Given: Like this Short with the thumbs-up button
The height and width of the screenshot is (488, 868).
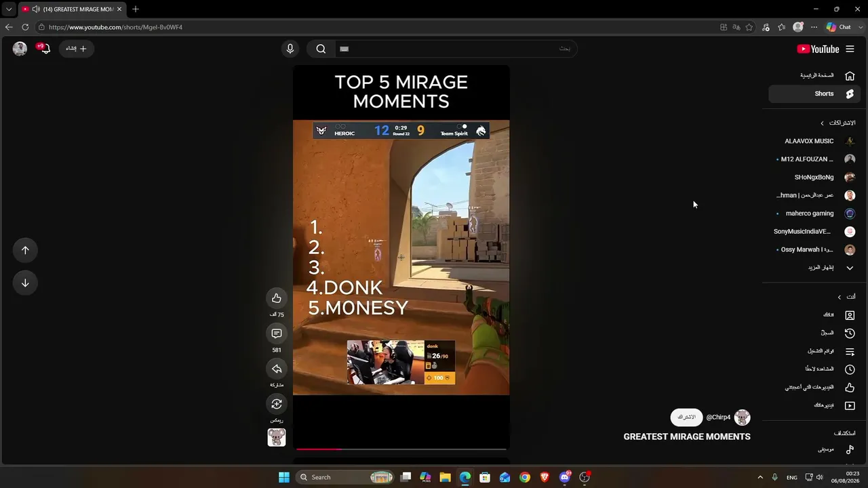Looking at the screenshot, I should (277, 298).
